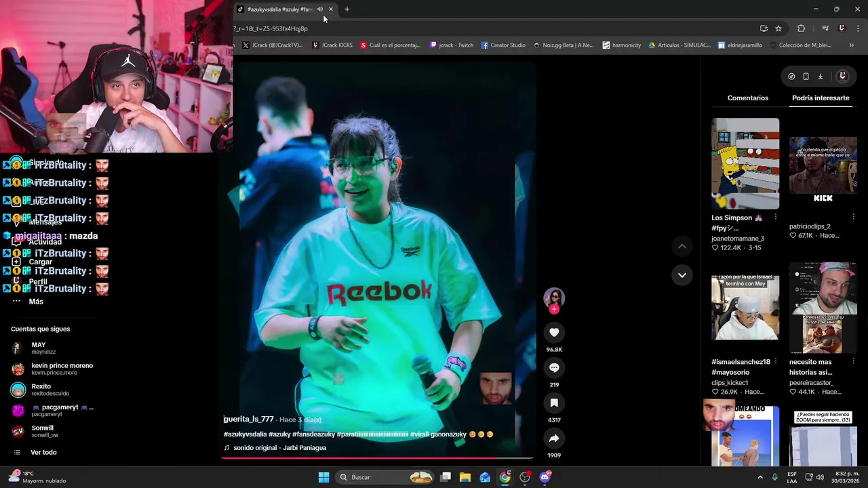868x488 pixels.
Task: Open kevin prince moreno account
Action: coord(52,369)
